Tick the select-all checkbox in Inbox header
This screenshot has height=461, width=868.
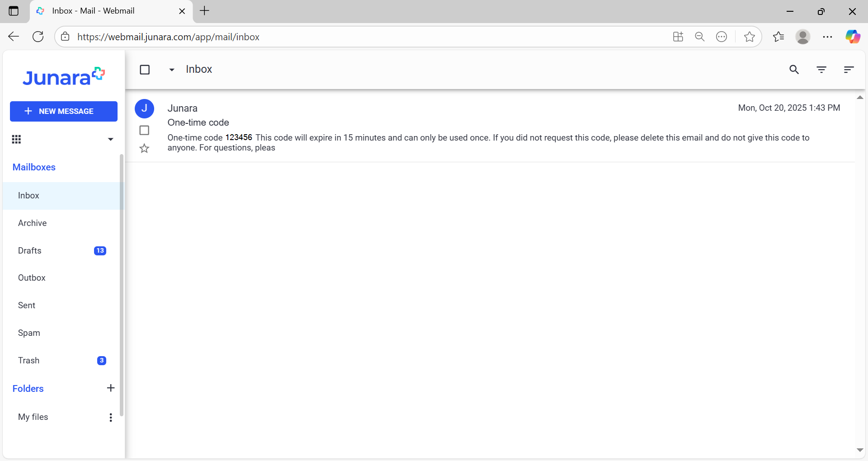[x=145, y=70]
